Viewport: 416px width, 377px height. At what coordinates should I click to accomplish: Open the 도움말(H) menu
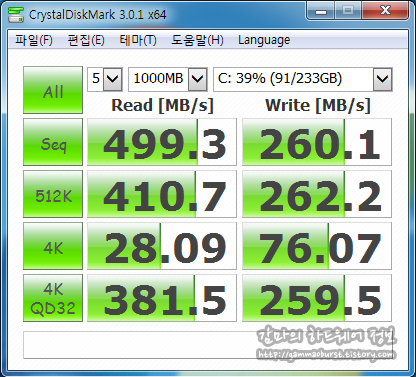(197, 40)
